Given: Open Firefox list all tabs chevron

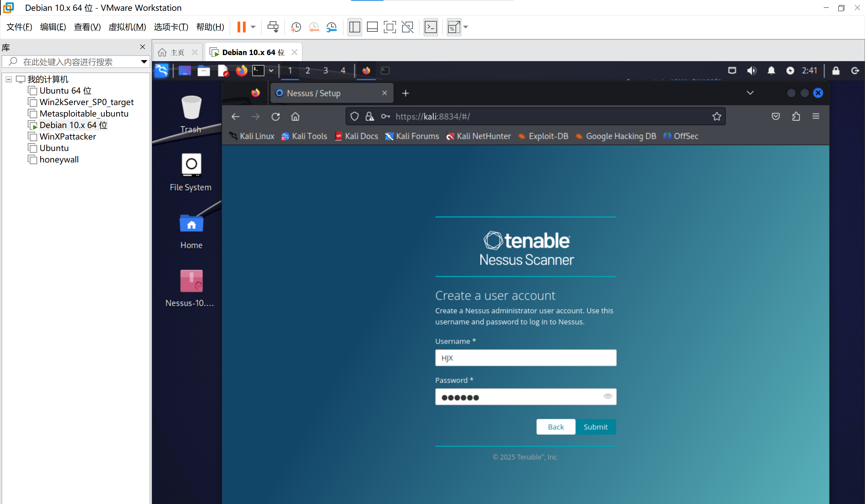Looking at the screenshot, I should tap(750, 93).
